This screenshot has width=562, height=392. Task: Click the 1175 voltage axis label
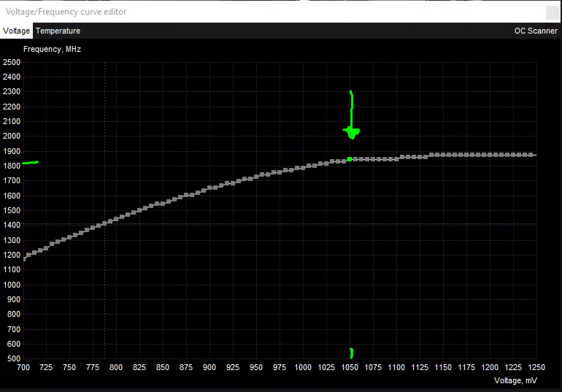pyautogui.click(x=466, y=367)
